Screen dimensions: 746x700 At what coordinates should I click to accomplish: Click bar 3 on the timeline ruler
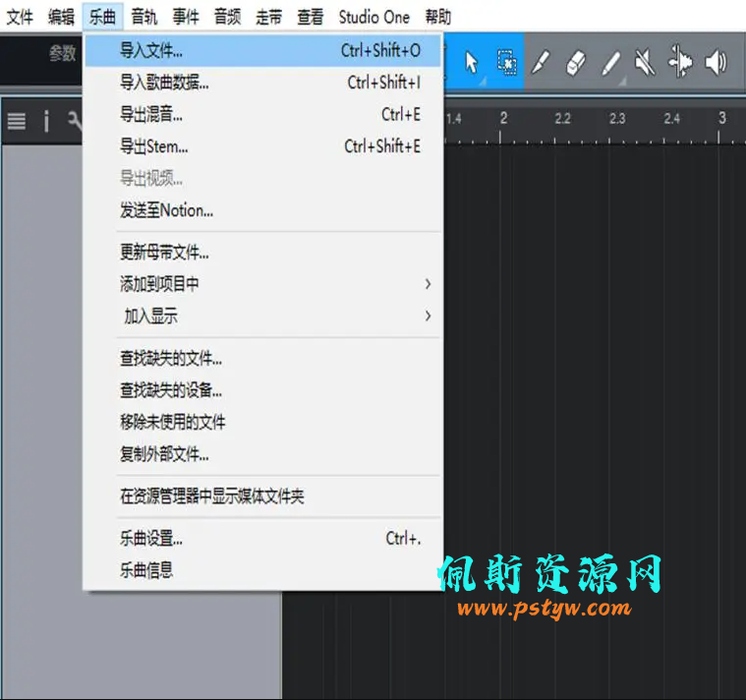pos(721,118)
